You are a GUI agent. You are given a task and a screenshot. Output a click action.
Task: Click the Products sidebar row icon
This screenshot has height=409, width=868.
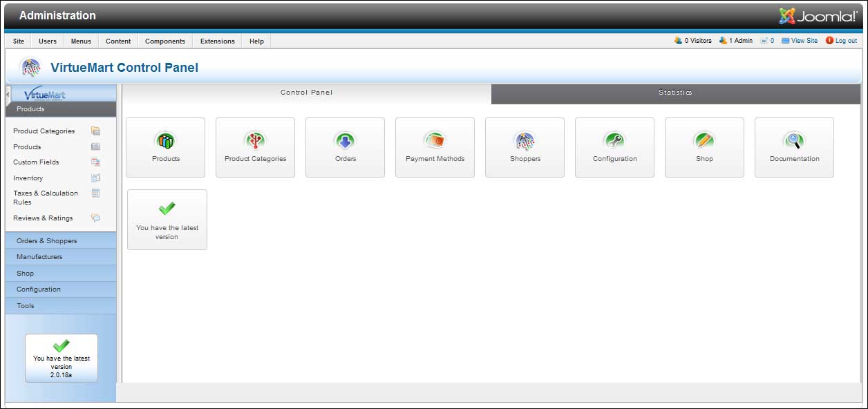pos(96,146)
